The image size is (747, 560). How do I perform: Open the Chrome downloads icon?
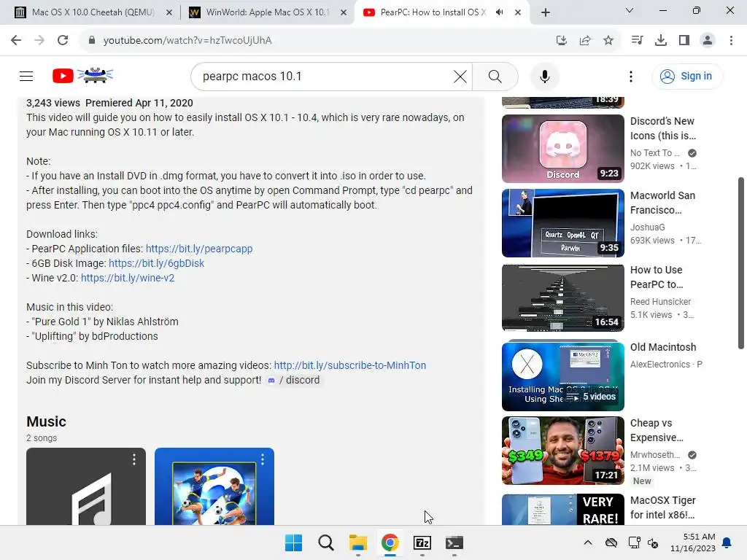click(x=661, y=41)
